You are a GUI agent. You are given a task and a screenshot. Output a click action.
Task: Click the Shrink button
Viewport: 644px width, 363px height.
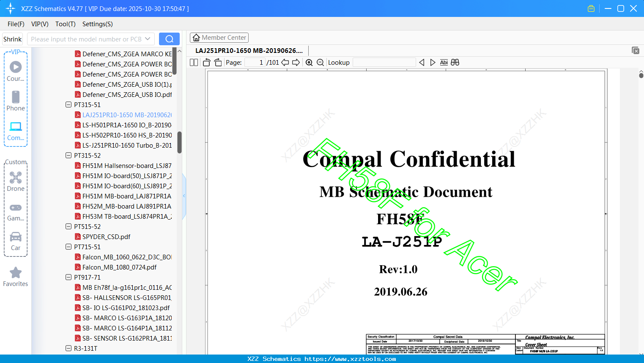click(x=13, y=39)
